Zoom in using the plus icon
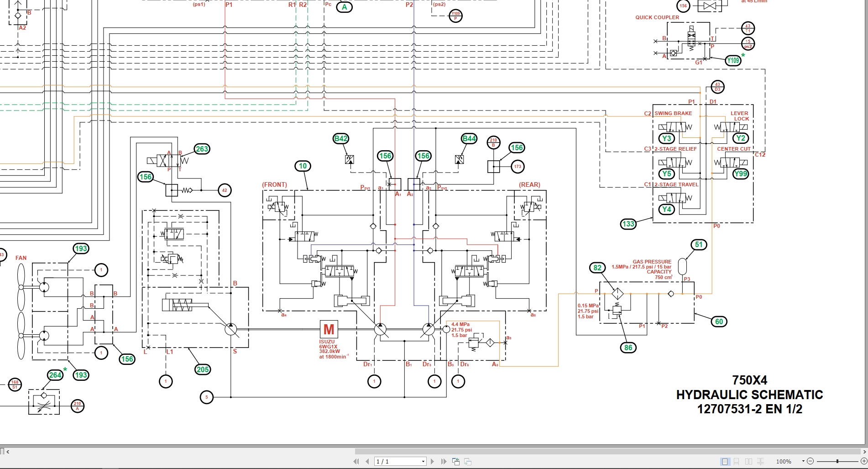This screenshot has height=469, width=868. tap(864, 461)
